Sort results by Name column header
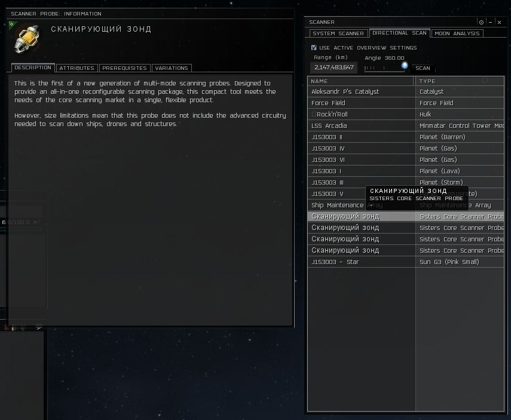Image resolution: width=511 pixels, height=420 pixels. [x=360, y=81]
